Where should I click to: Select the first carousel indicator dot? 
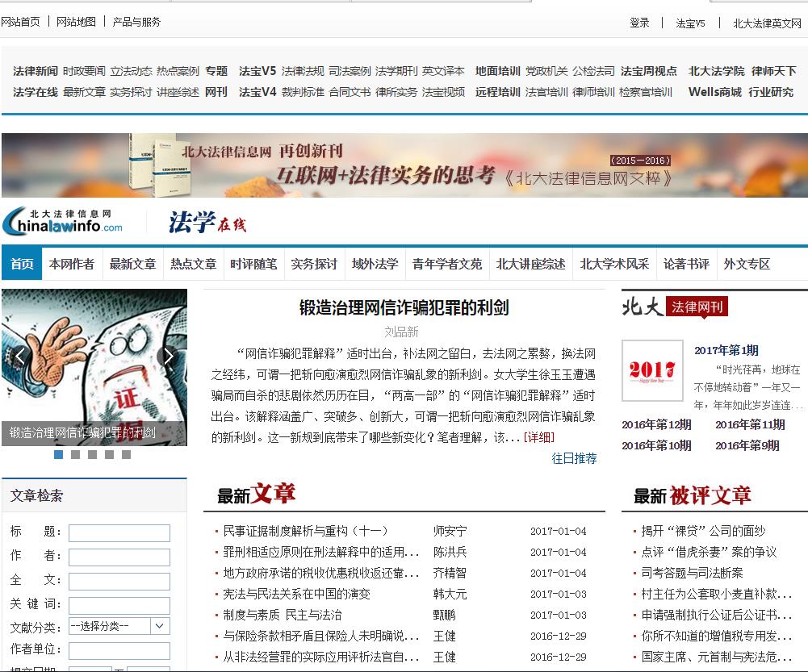pos(59,454)
